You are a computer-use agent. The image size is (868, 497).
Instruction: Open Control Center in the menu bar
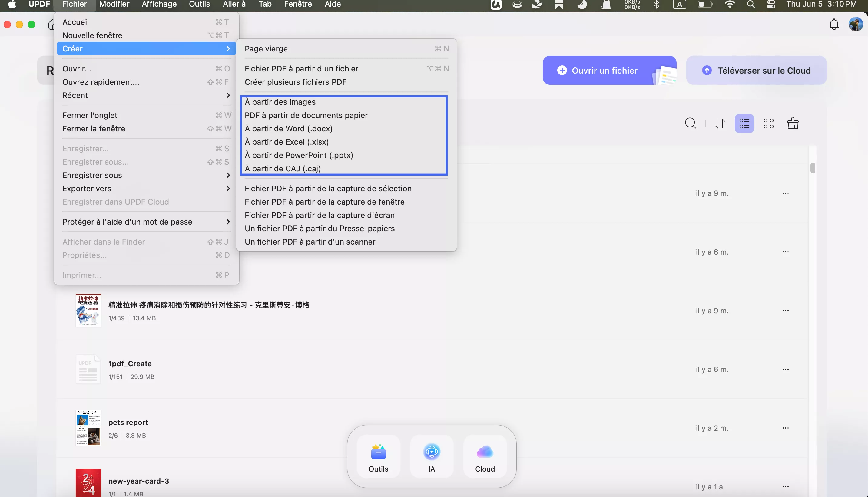click(x=771, y=5)
